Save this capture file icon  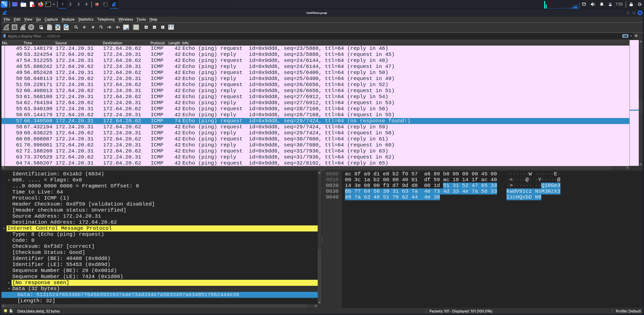50,27
